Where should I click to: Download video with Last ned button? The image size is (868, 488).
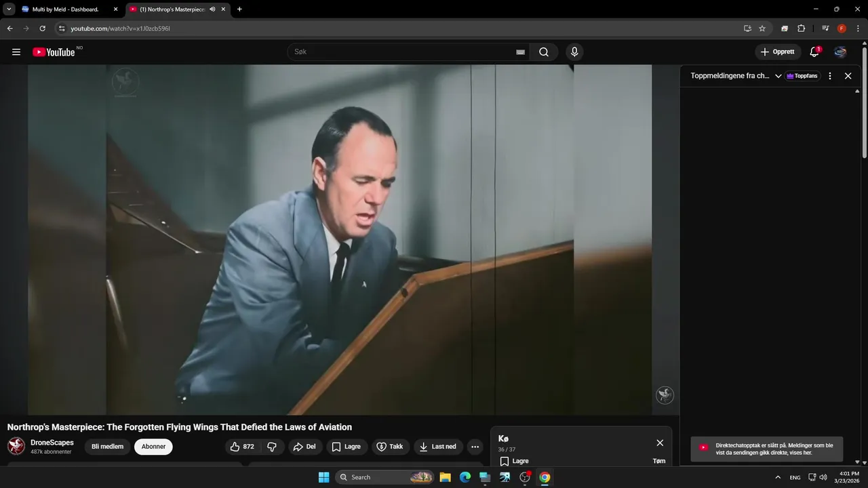pos(438,447)
